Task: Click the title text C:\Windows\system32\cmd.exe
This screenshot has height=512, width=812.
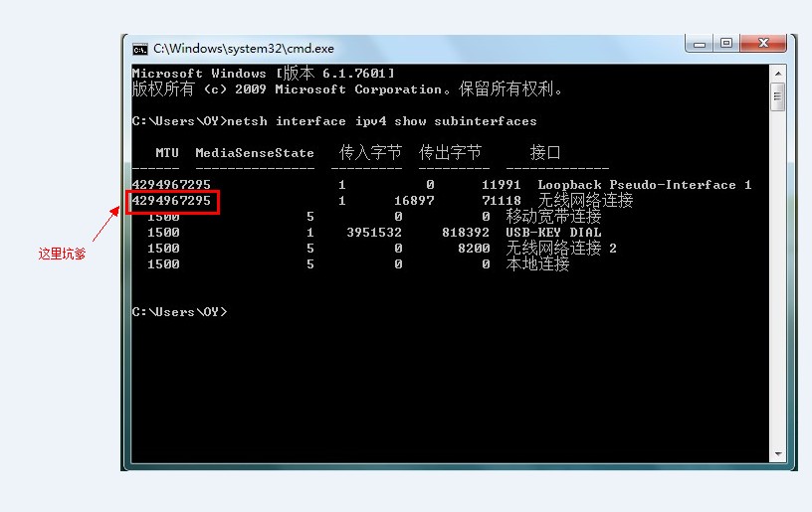Action: pos(244,49)
